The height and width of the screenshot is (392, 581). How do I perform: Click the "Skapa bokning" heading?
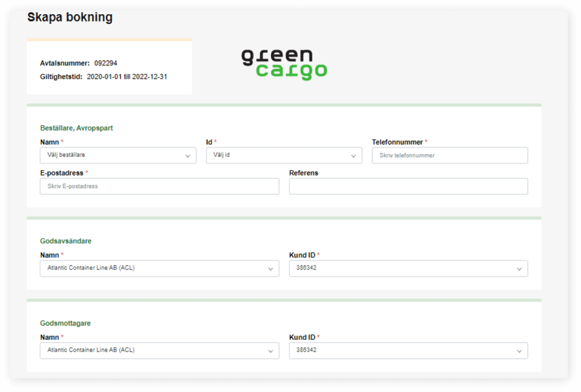[70, 17]
